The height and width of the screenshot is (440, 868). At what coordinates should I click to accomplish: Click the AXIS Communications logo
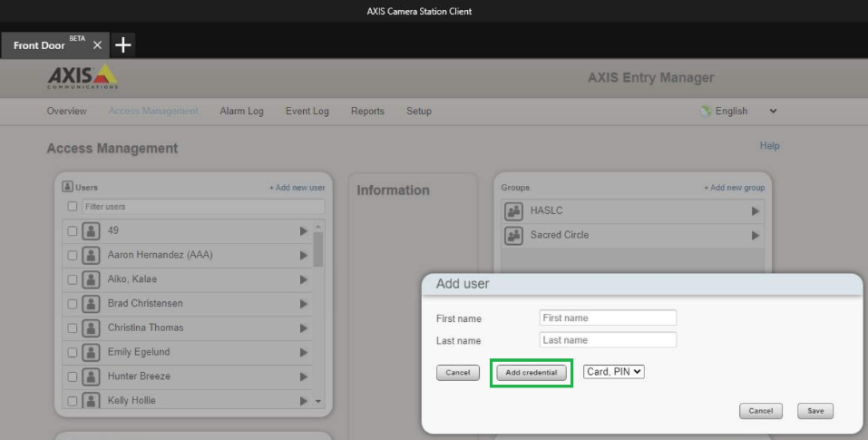point(83,77)
